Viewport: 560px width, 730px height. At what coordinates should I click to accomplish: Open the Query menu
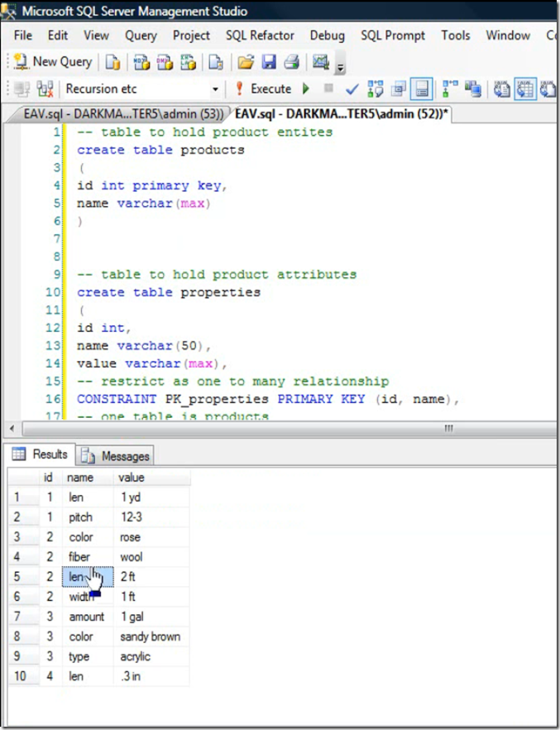(141, 36)
